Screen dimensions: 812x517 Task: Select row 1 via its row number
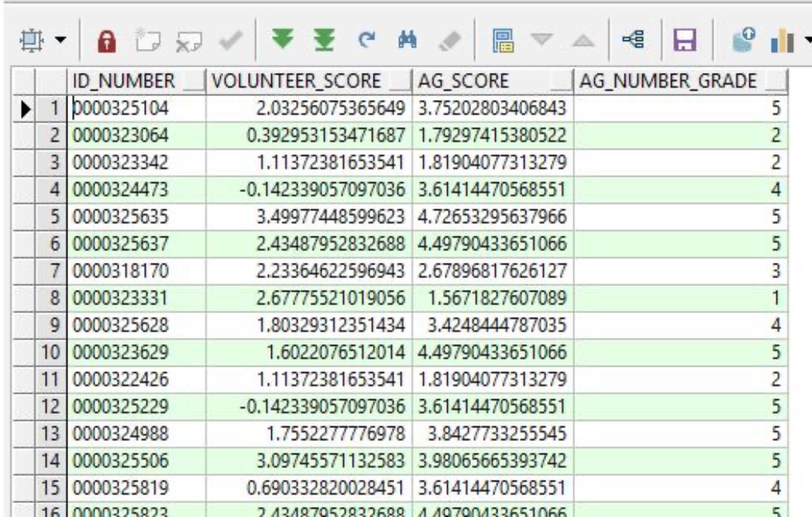click(x=51, y=109)
